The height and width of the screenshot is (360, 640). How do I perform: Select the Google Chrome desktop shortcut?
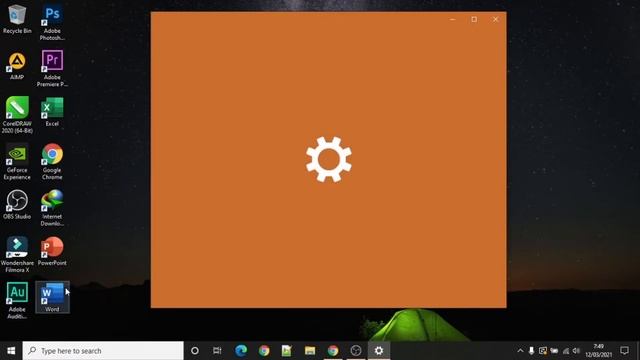[x=52, y=162]
